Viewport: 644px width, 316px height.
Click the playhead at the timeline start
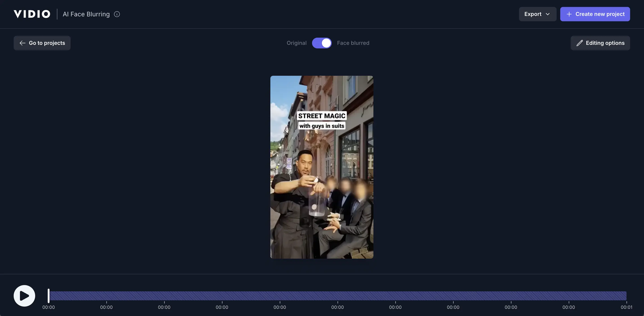click(49, 296)
